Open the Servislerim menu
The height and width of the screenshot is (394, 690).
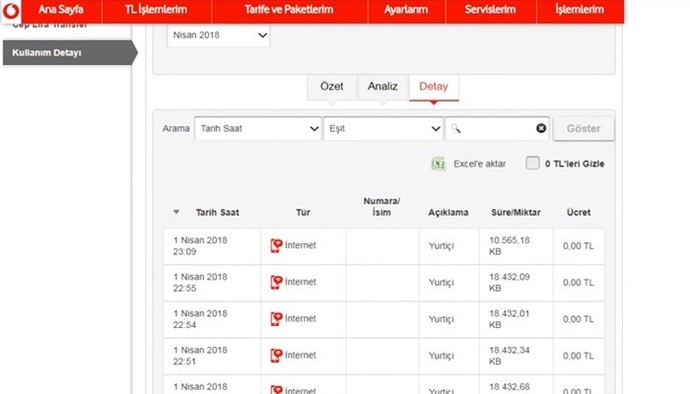pos(490,10)
